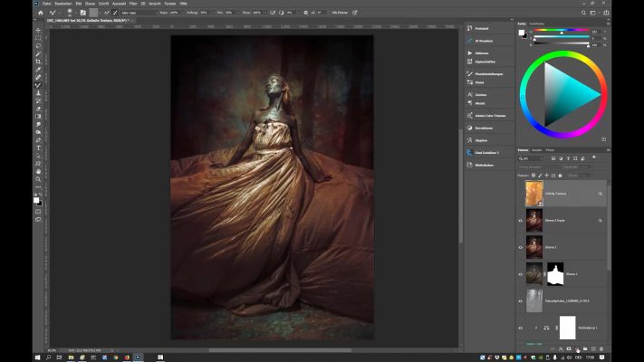Toggle visibility of Ebene 2 layer
This screenshot has width=644, height=362.
point(521,246)
